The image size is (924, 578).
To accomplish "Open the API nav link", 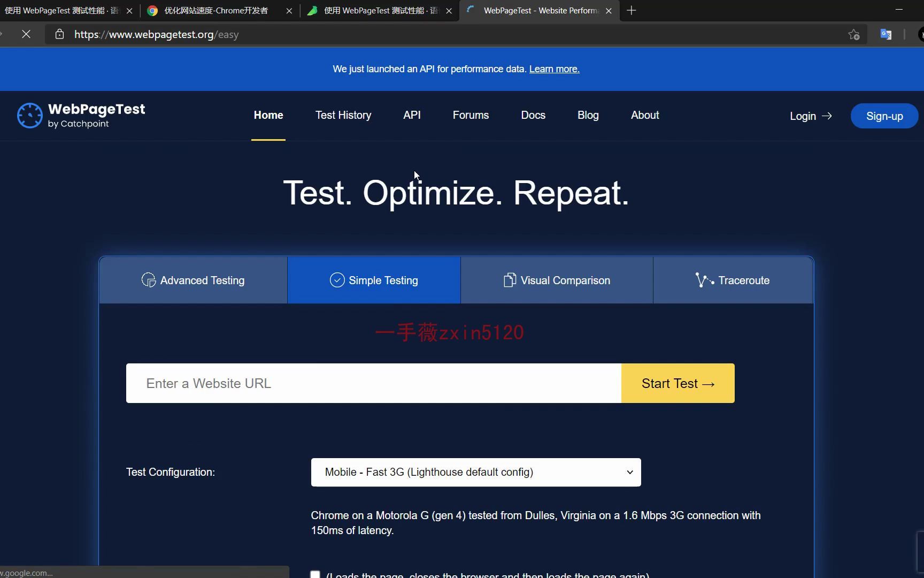I will pos(412,116).
